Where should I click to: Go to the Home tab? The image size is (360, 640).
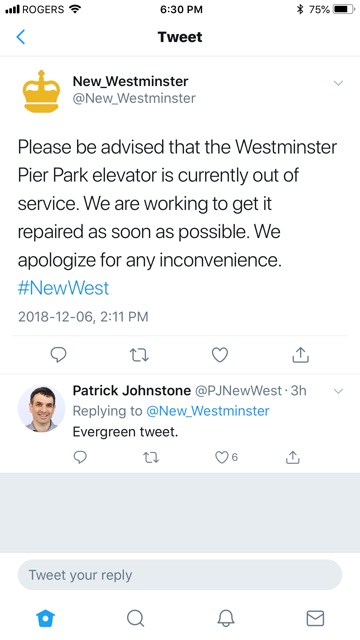click(45, 618)
